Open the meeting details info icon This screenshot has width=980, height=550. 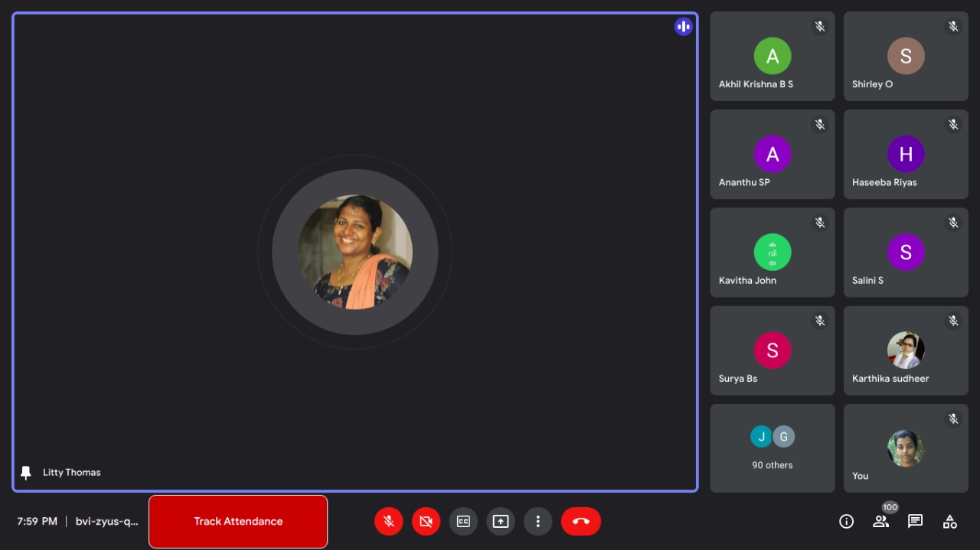click(846, 522)
